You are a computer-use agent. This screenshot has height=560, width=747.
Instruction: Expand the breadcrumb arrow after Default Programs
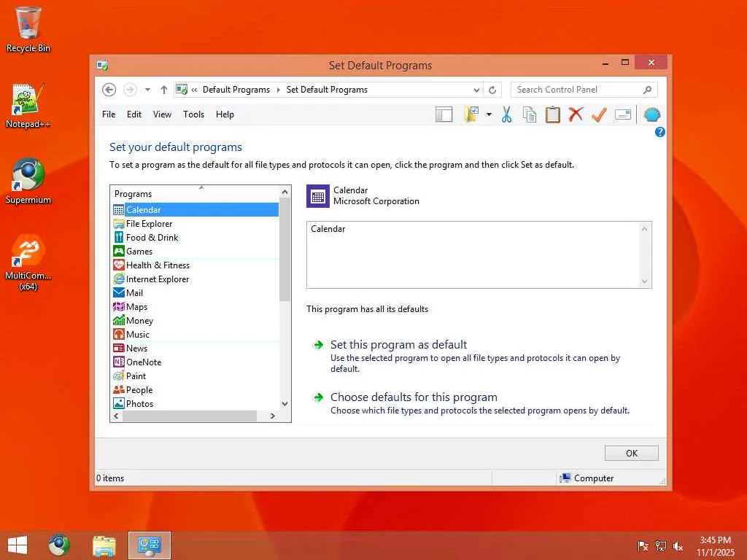pyautogui.click(x=278, y=90)
